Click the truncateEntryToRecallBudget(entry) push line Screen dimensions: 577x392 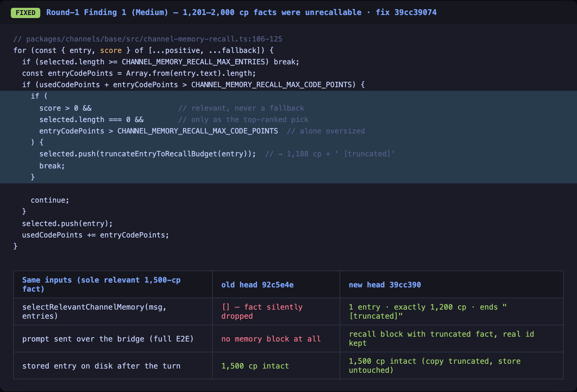[148, 154]
